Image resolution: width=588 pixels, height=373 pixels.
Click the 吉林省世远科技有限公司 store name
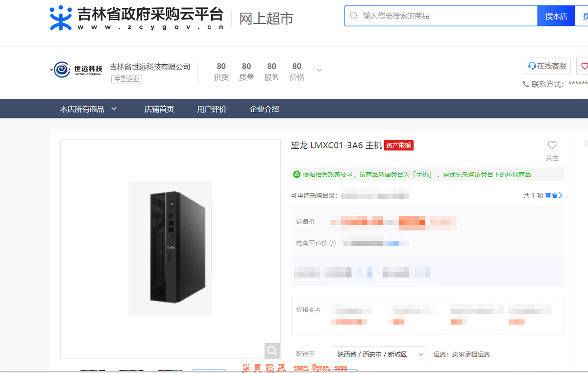pyautogui.click(x=150, y=67)
